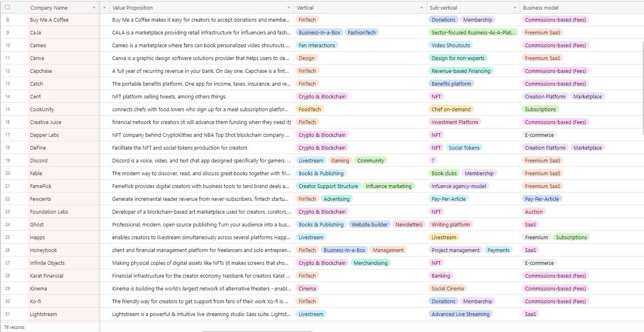Open the Cent NFT platform description cell
The height and width of the screenshot is (332, 644).
201,96
